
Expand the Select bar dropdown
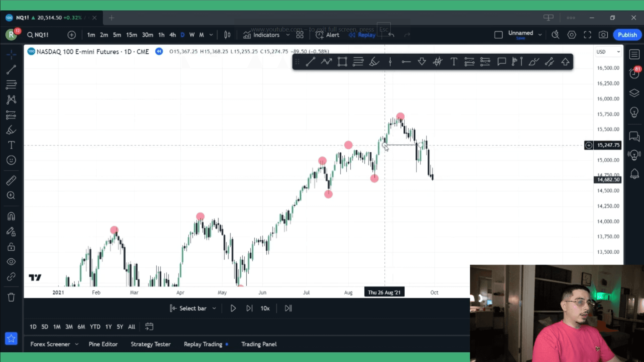(215, 308)
